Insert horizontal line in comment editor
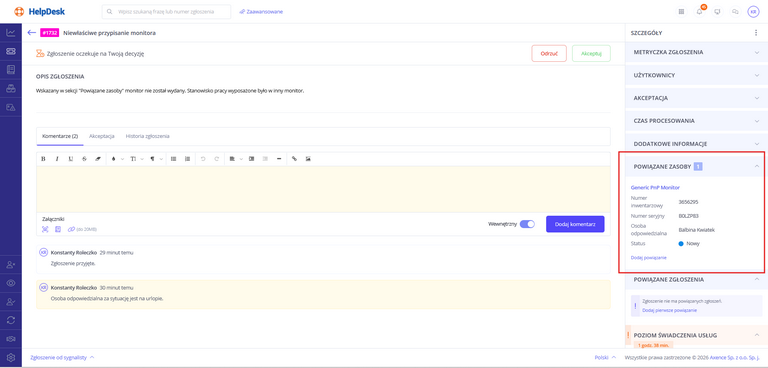Image resolution: width=768 pixels, height=368 pixels. click(279, 159)
